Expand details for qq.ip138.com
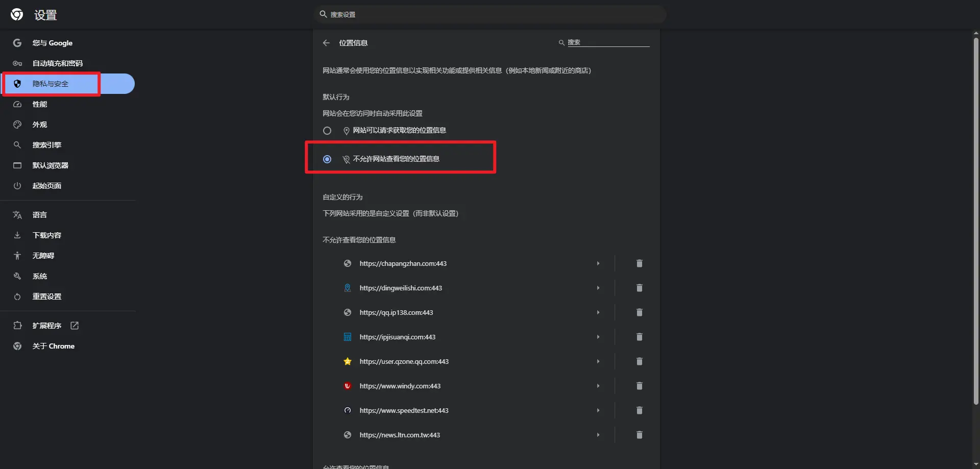Image resolution: width=980 pixels, height=469 pixels. [x=598, y=312]
